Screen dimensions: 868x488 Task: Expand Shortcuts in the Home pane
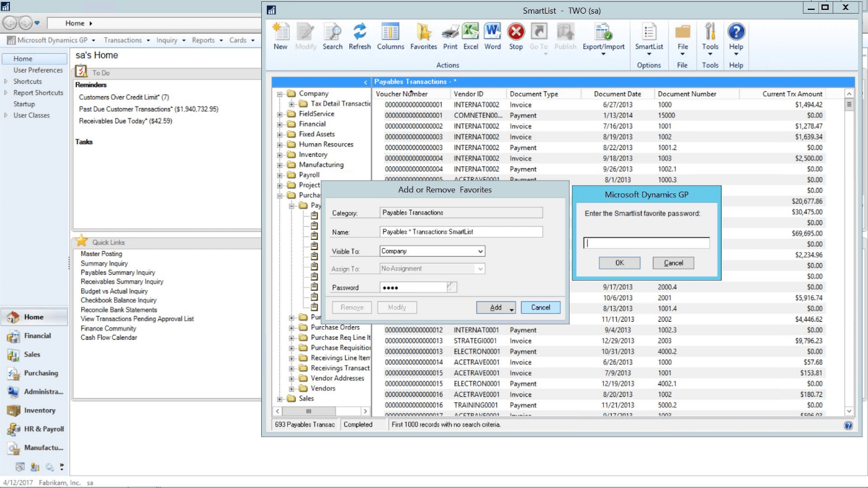coord(6,81)
